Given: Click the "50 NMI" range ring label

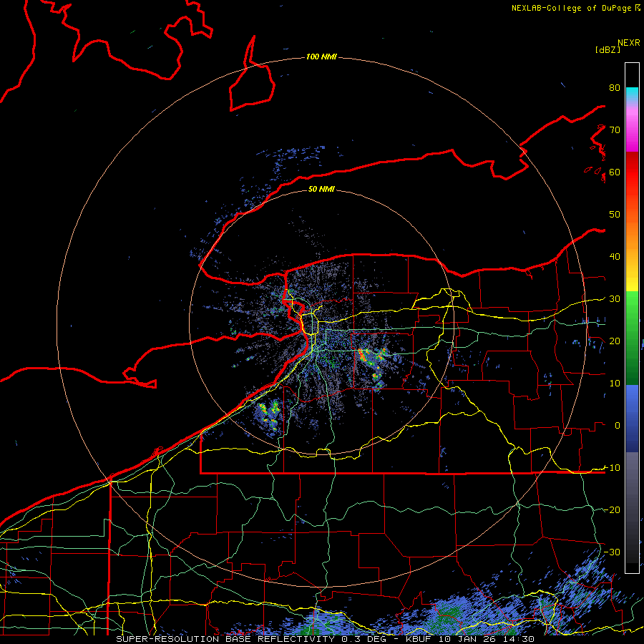Looking at the screenshot, I should (321, 189).
